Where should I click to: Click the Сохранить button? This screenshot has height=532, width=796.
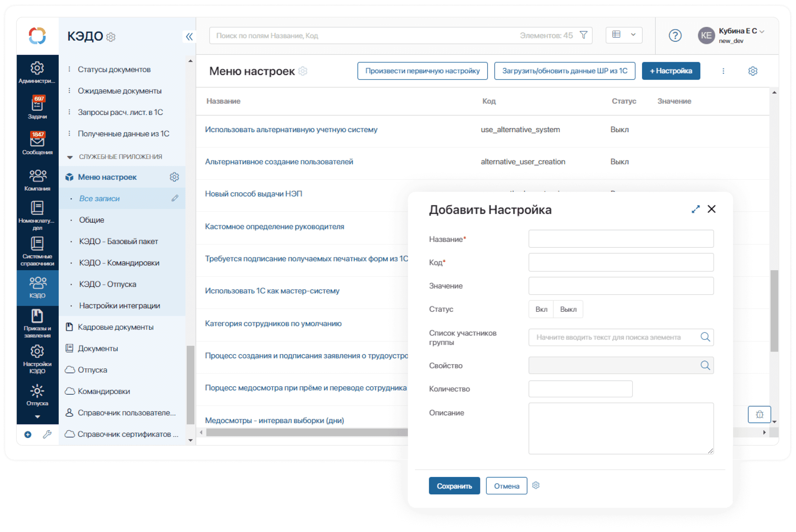454,486
